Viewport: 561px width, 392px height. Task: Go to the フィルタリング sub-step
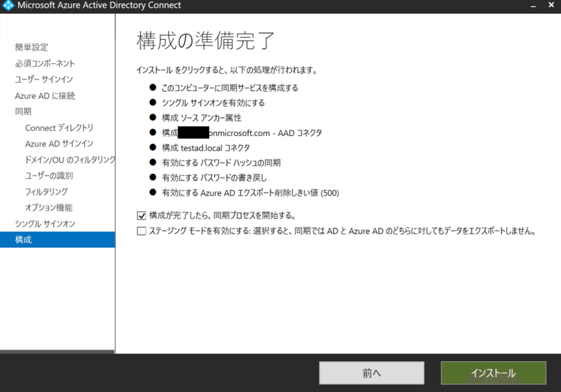46,191
